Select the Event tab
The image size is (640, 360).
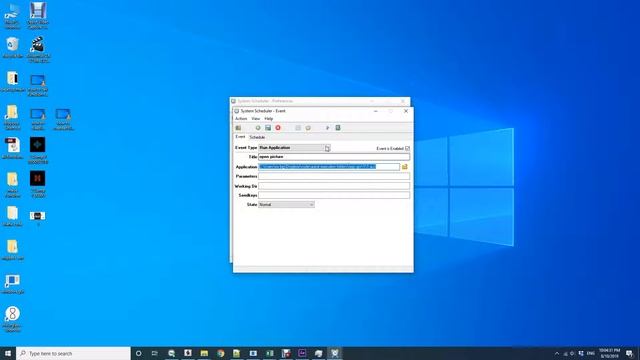(240, 137)
